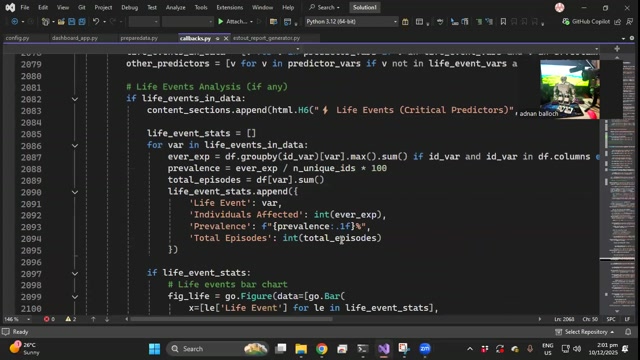Screen dimensions: 640x360
Task: Click the error count icon in status bar
Action: point(47,319)
